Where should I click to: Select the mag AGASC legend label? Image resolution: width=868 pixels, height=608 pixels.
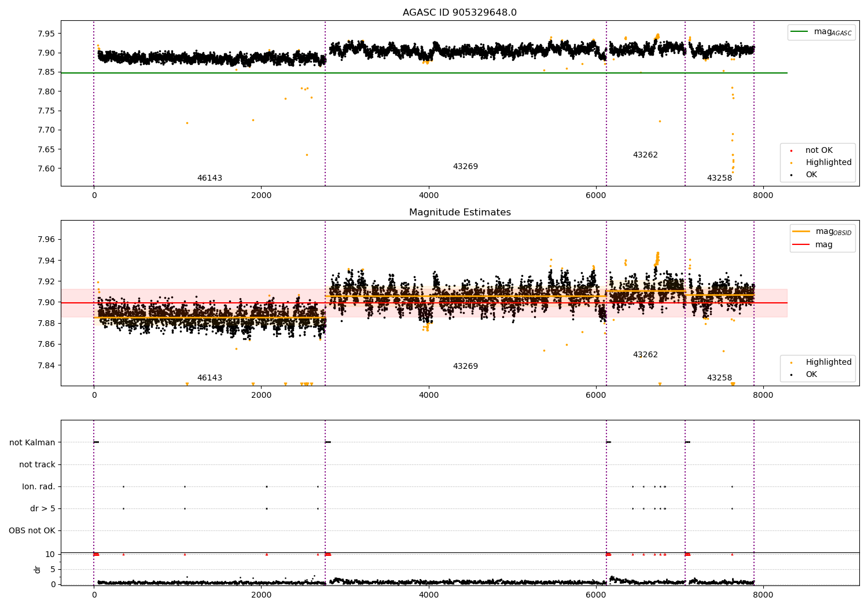click(x=833, y=32)
